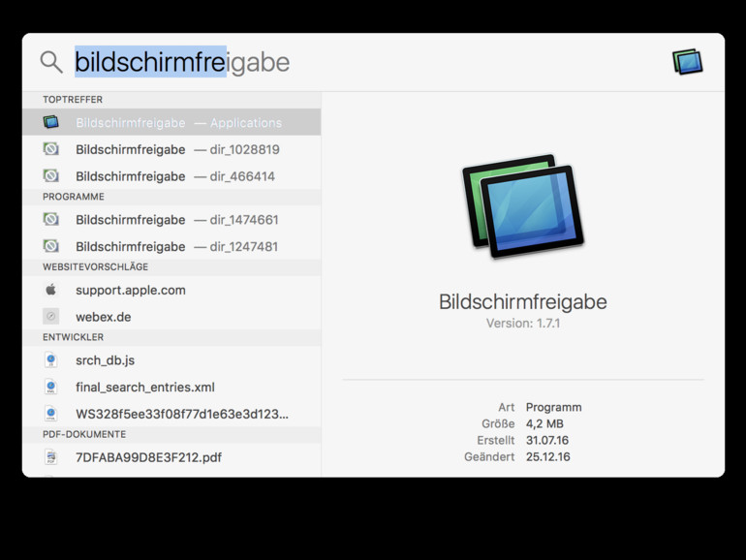Image resolution: width=746 pixels, height=560 pixels.
Task: Click blocked app icon for dir_1028819 row
Action: click(51, 149)
